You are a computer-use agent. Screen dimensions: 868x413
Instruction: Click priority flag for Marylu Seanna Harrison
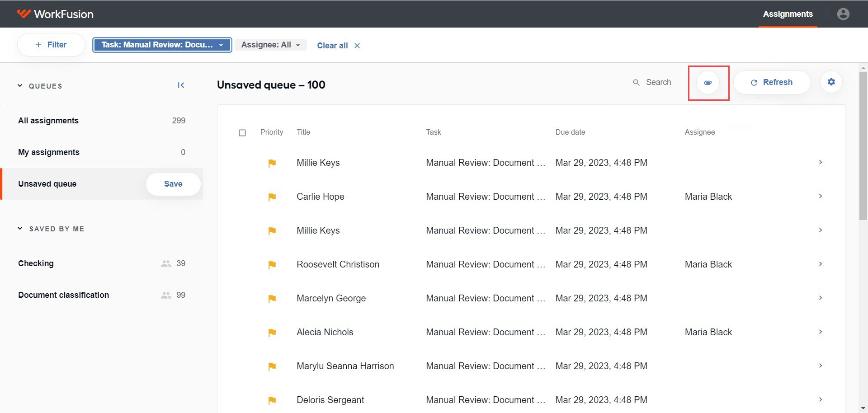272,366
